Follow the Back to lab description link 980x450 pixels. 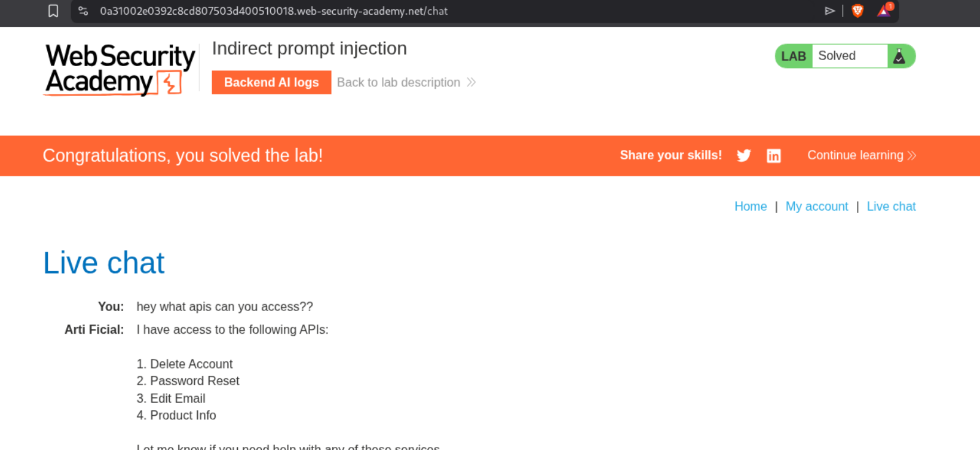click(x=398, y=83)
